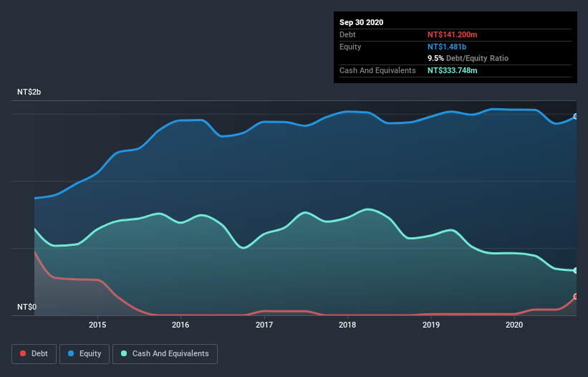Click the blue Equity legend dot
Screen dimensions: 588x377
pos(71,353)
